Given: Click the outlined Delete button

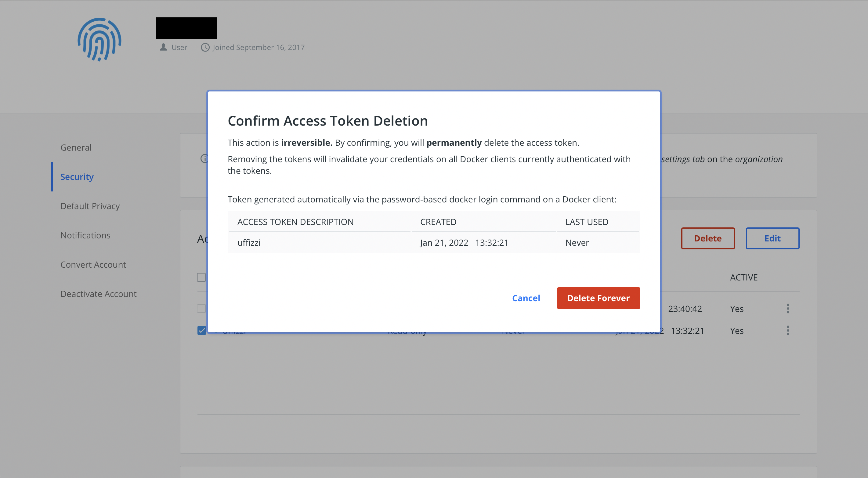Looking at the screenshot, I should click(x=707, y=238).
